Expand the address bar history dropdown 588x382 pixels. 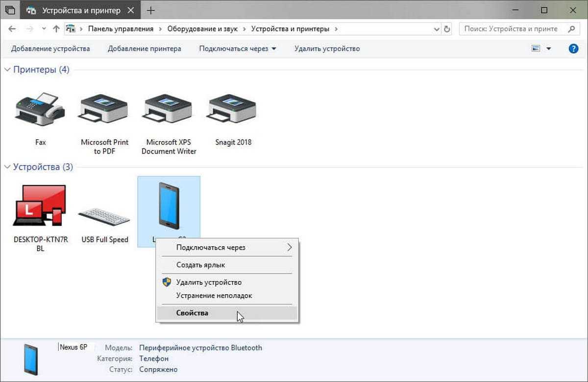click(x=437, y=29)
